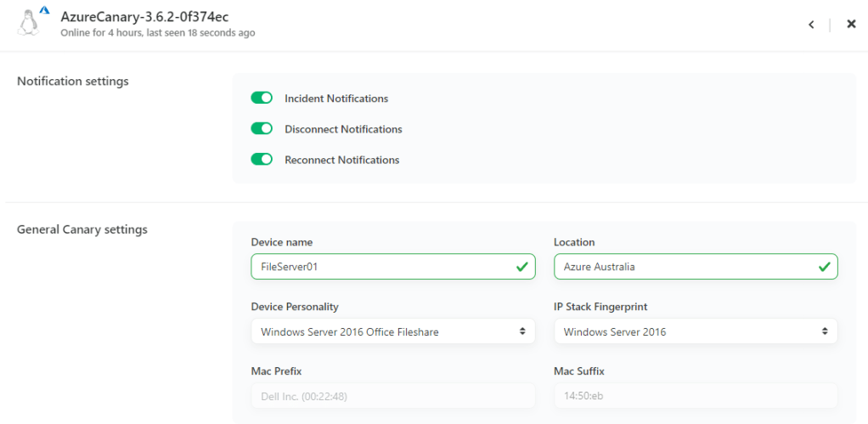Click the Azure logo badge
Image resolution: width=868 pixels, height=424 pixels.
pyautogui.click(x=44, y=11)
